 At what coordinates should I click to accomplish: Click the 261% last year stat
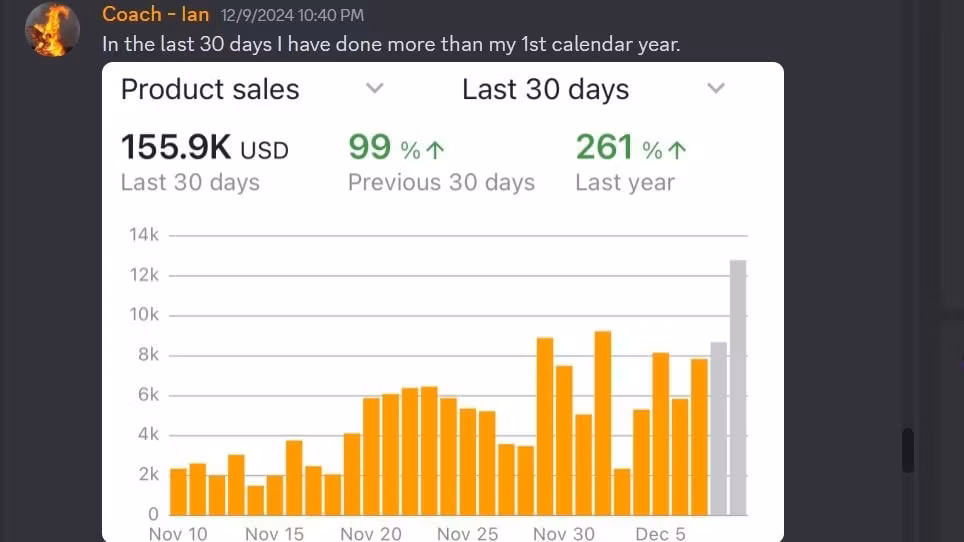631,163
